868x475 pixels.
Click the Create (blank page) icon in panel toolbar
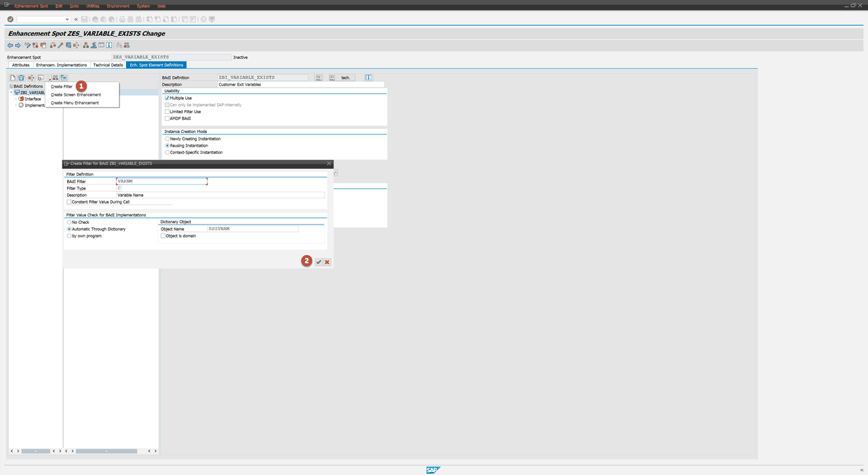(x=12, y=77)
